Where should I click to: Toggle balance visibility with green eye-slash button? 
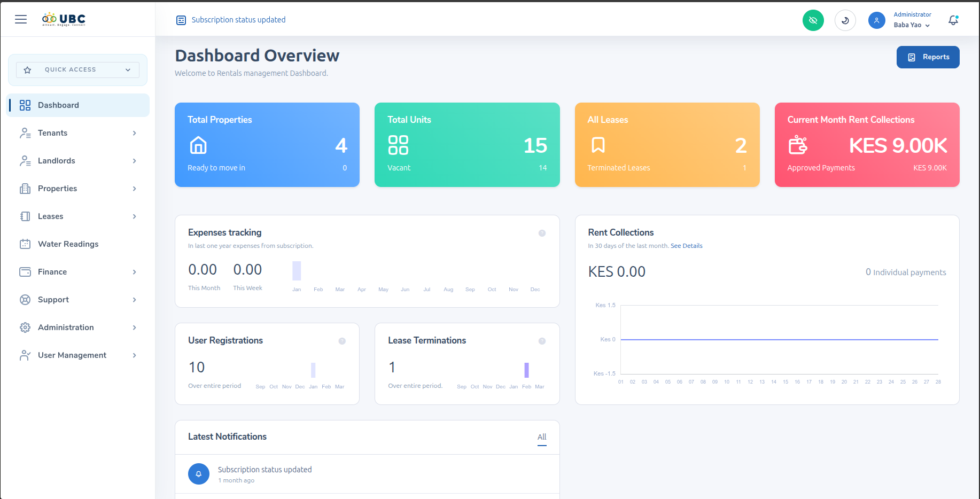point(813,20)
